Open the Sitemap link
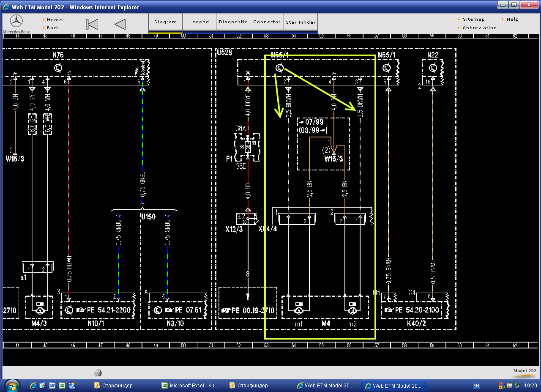This screenshot has height=392, width=541. click(x=474, y=19)
